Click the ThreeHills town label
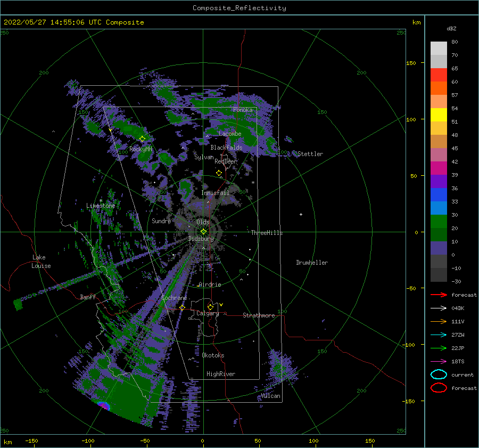 (x=267, y=233)
